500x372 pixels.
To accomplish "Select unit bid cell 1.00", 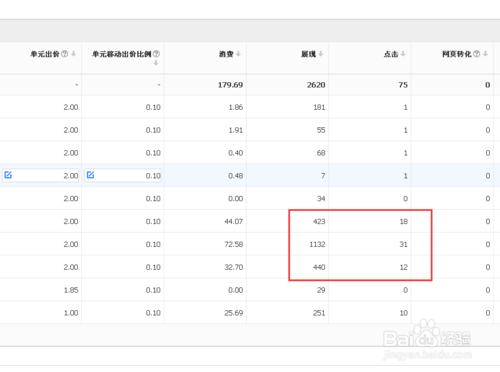I will (x=71, y=313).
